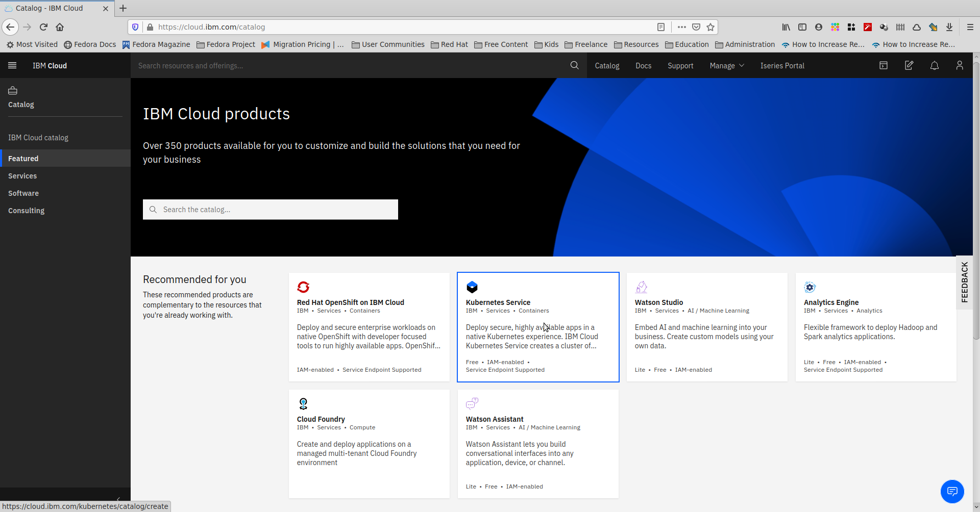This screenshot has width=980, height=512.
Task: Open the Freelance bookmarks folder
Action: click(586, 44)
